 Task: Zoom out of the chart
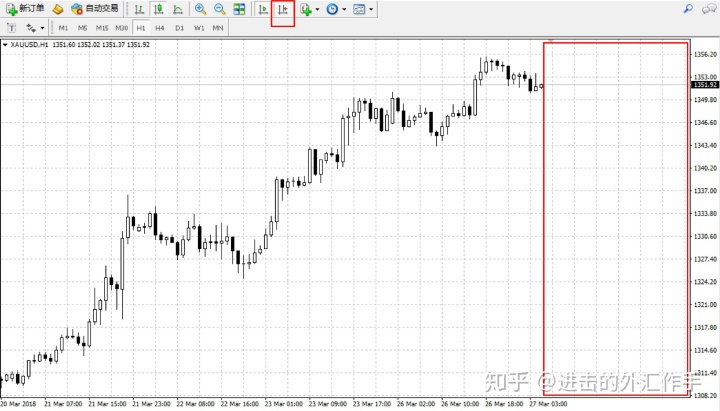pyautogui.click(x=219, y=9)
